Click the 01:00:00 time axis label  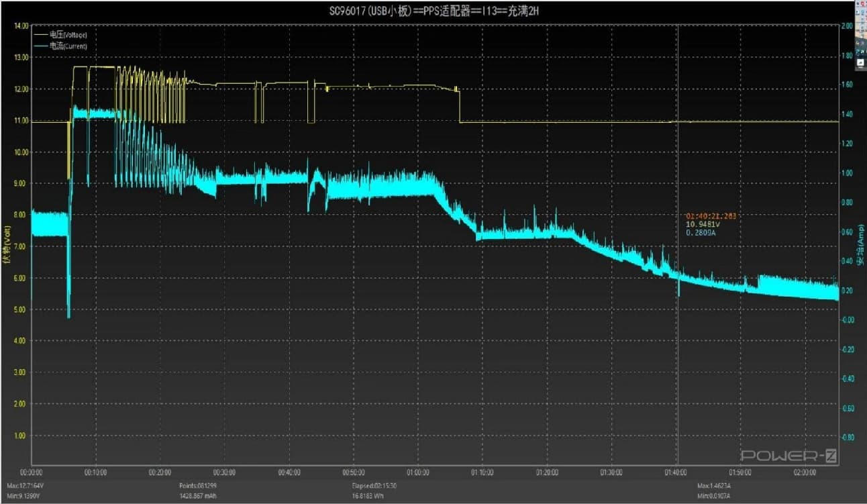point(418,472)
